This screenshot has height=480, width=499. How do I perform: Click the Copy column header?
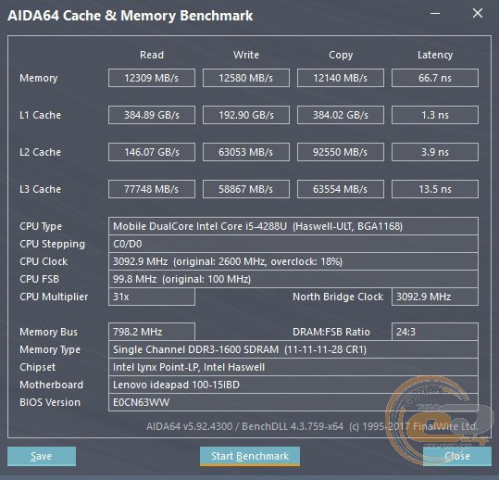tap(340, 55)
